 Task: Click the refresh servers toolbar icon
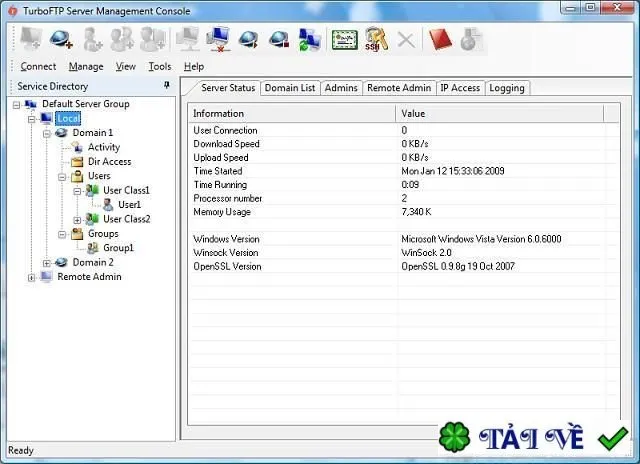(x=309, y=40)
